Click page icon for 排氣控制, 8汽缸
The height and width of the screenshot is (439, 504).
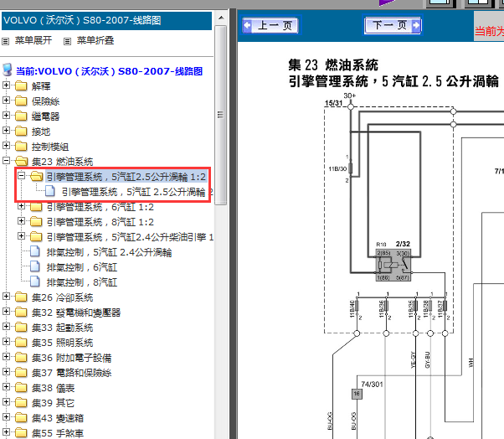(34, 281)
